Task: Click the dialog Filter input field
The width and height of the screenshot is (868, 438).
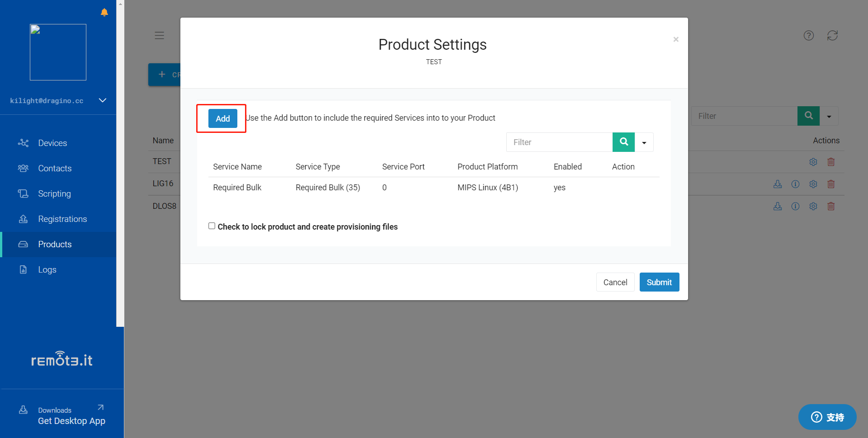Action: pos(559,142)
